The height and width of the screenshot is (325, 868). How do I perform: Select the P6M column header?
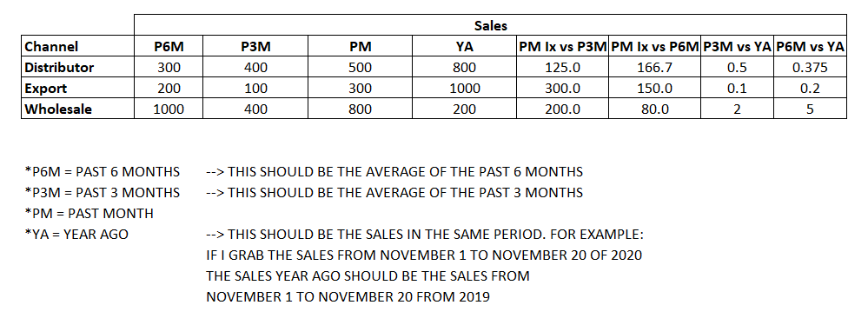point(169,47)
